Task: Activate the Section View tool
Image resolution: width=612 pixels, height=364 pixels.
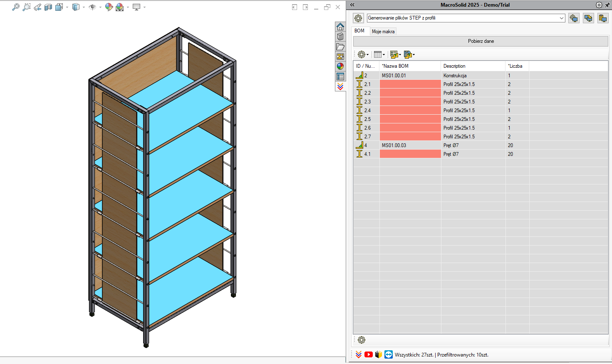Action: point(48,7)
